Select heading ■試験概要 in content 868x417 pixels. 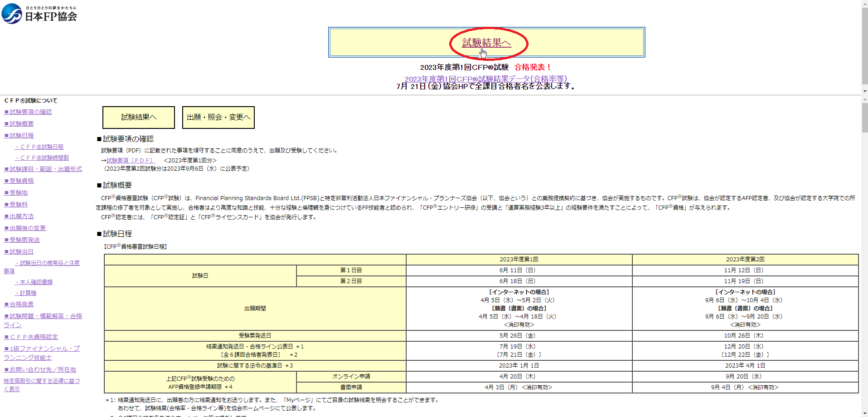click(114, 185)
